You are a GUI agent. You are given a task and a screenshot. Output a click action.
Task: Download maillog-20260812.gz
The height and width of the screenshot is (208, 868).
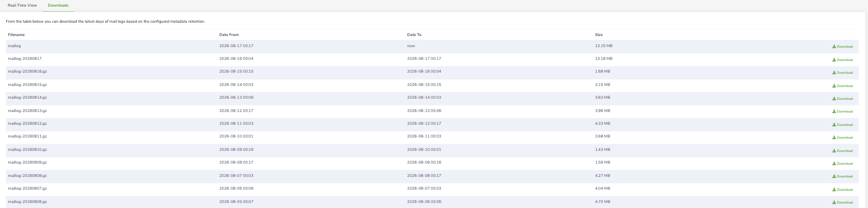click(x=843, y=125)
